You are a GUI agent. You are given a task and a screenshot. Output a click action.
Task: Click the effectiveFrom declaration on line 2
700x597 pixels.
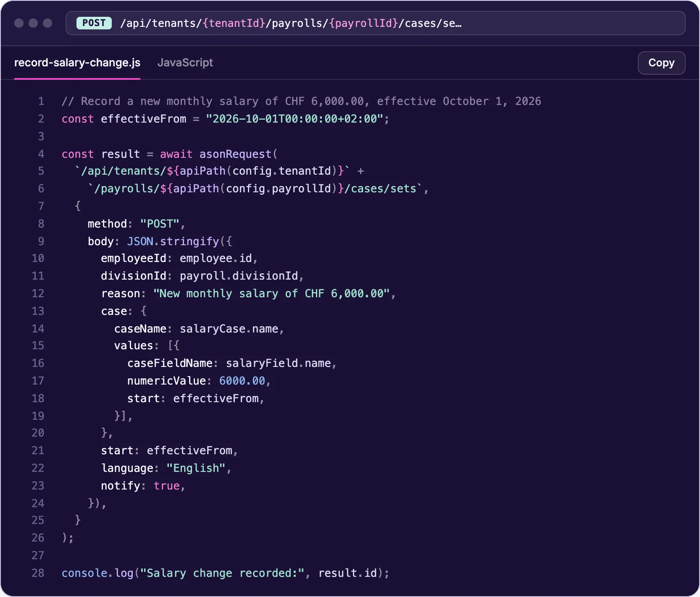144,119
